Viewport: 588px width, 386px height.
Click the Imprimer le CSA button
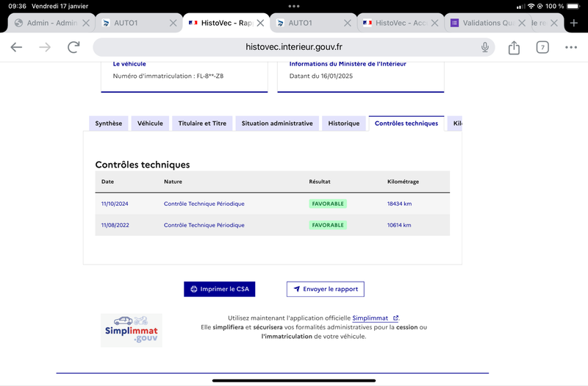[x=219, y=289]
